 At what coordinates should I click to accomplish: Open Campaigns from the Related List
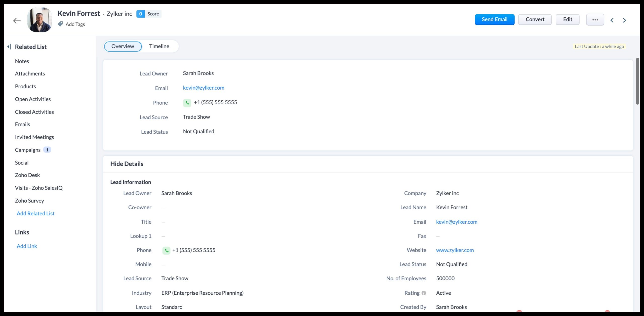pos(28,150)
